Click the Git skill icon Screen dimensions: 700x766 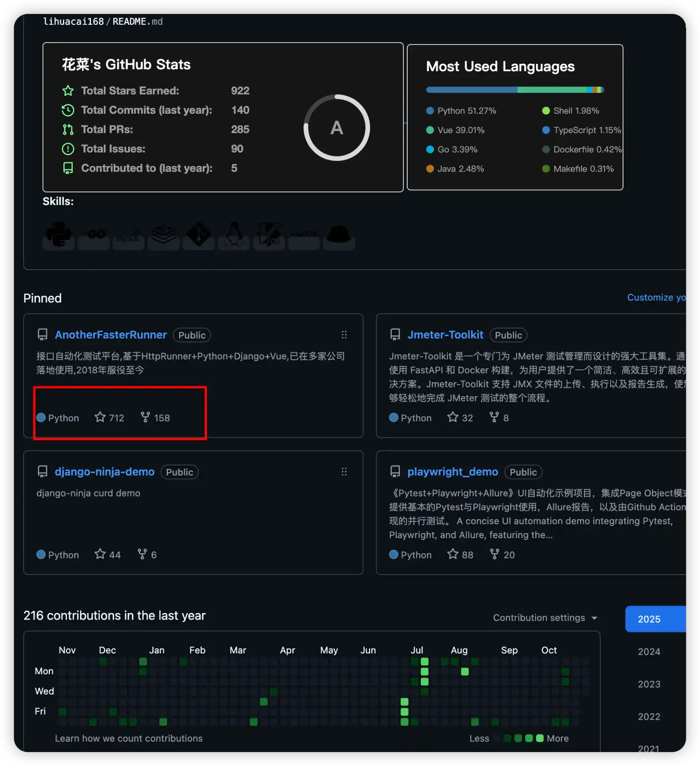tap(199, 235)
